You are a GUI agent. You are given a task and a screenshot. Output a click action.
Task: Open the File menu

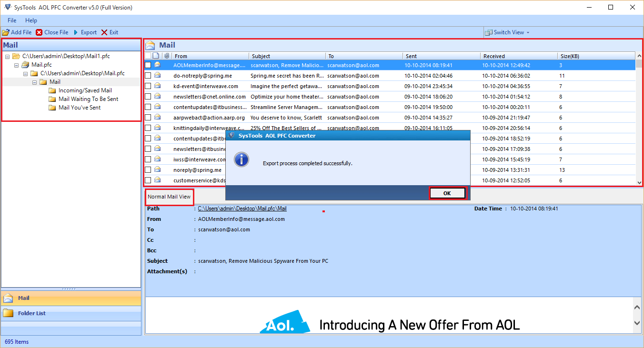coord(12,20)
